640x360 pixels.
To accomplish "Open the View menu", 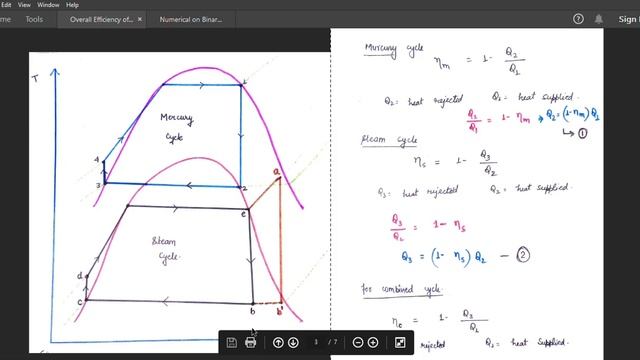I will click(24, 5).
